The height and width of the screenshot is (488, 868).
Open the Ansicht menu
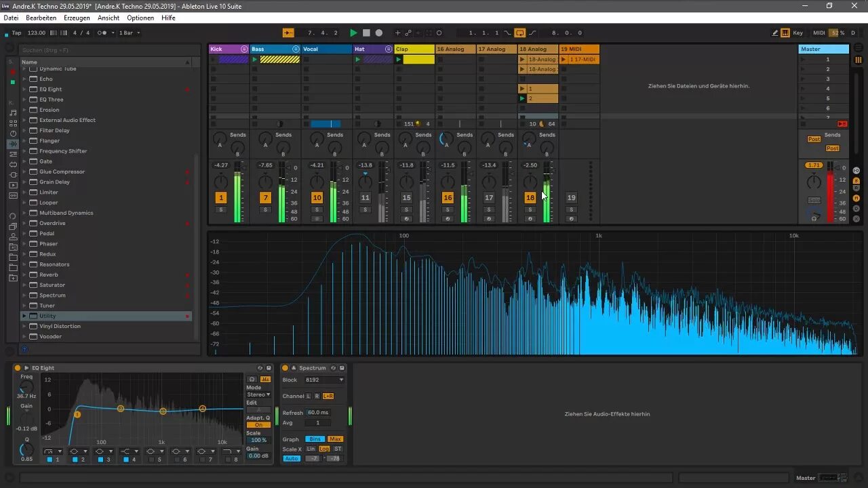click(108, 18)
